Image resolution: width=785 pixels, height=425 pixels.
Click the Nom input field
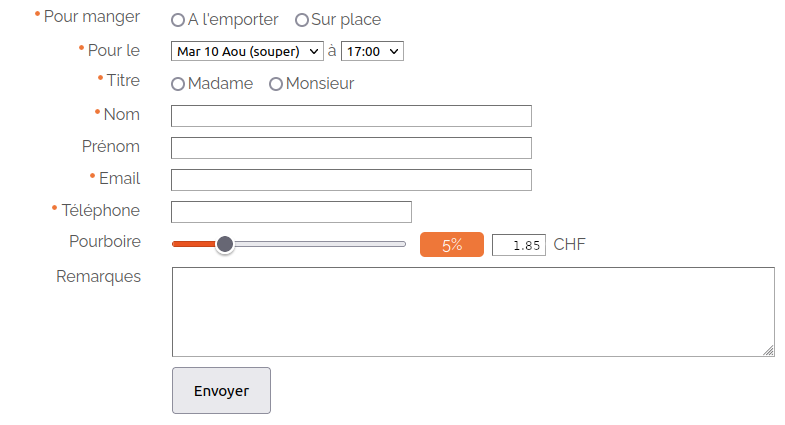point(351,116)
